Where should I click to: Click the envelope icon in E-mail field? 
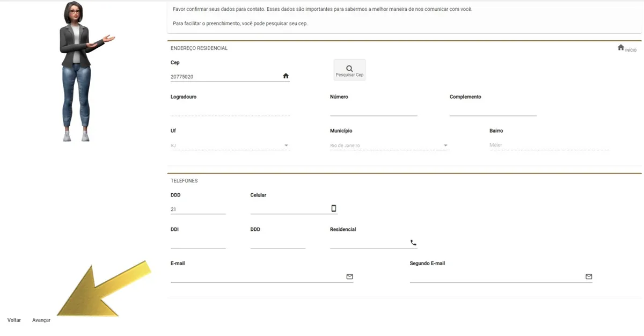(349, 277)
